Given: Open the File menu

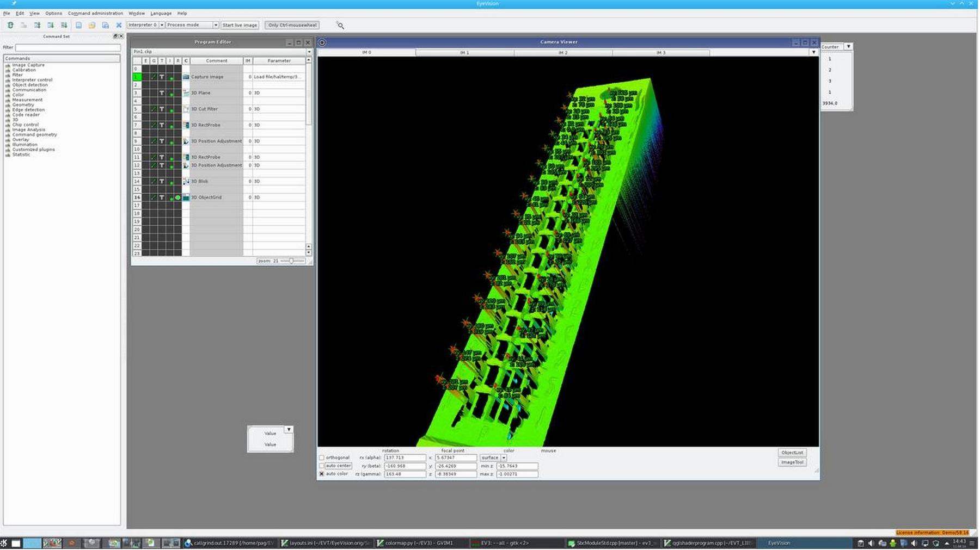Looking at the screenshot, I should [x=7, y=13].
